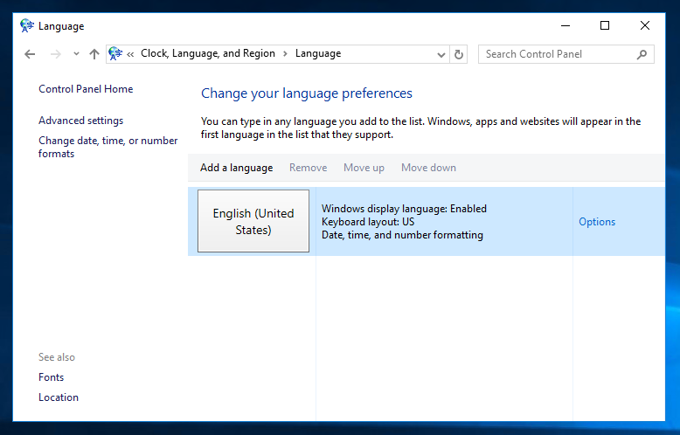Click 'Windows display language: Enabled' text
Image resolution: width=680 pixels, height=435 pixels.
pyautogui.click(x=404, y=209)
